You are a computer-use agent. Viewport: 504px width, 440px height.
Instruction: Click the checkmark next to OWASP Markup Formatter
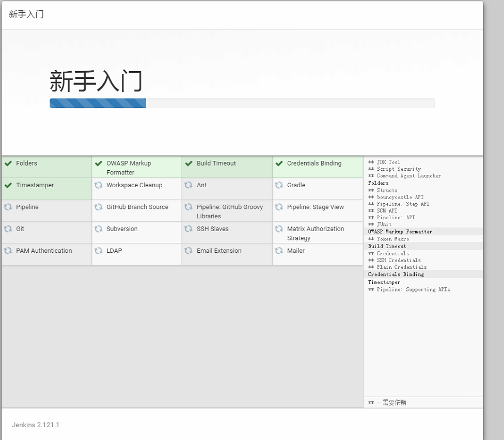(x=98, y=164)
